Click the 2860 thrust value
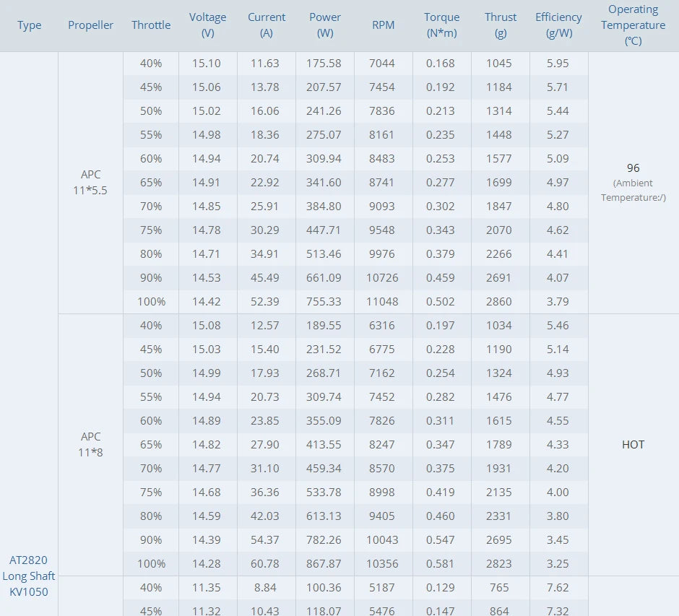The image size is (679, 616). (499, 302)
